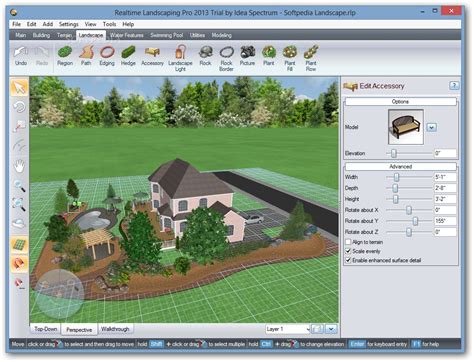This screenshot has height=362, width=474.
Task: Click the Width value input field
Action: 445,177
